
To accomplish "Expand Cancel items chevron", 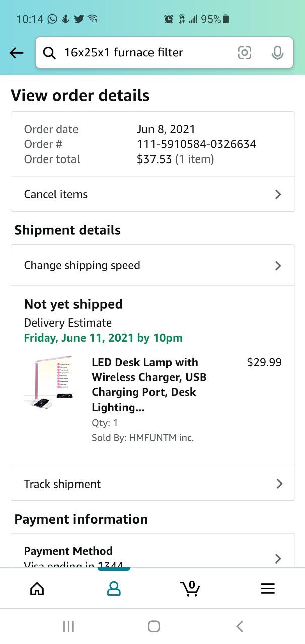I will (278, 195).
